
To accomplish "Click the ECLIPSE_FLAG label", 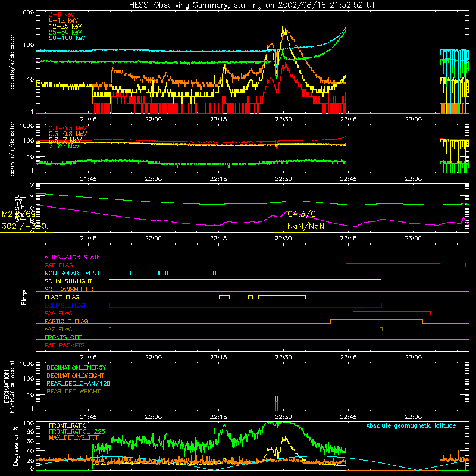I will tap(65, 305).
